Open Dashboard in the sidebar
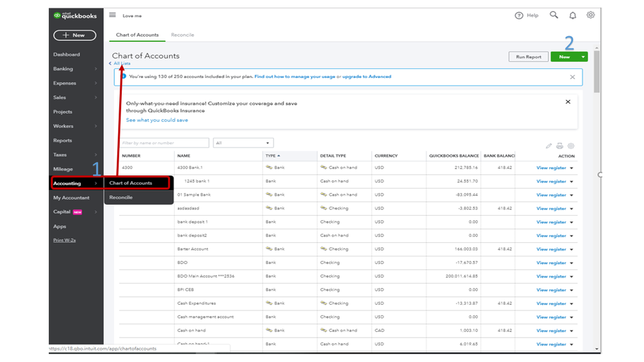 (66, 54)
